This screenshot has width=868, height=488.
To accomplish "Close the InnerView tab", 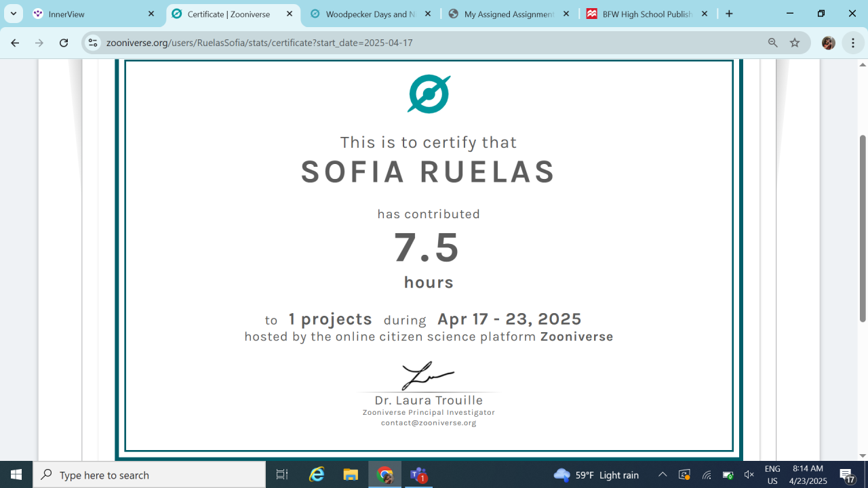I will (151, 14).
